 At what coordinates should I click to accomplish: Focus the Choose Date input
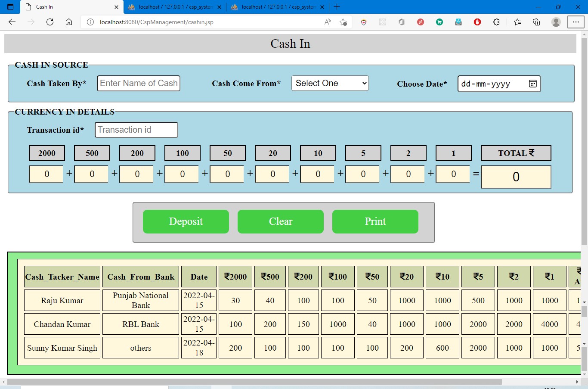(x=499, y=84)
